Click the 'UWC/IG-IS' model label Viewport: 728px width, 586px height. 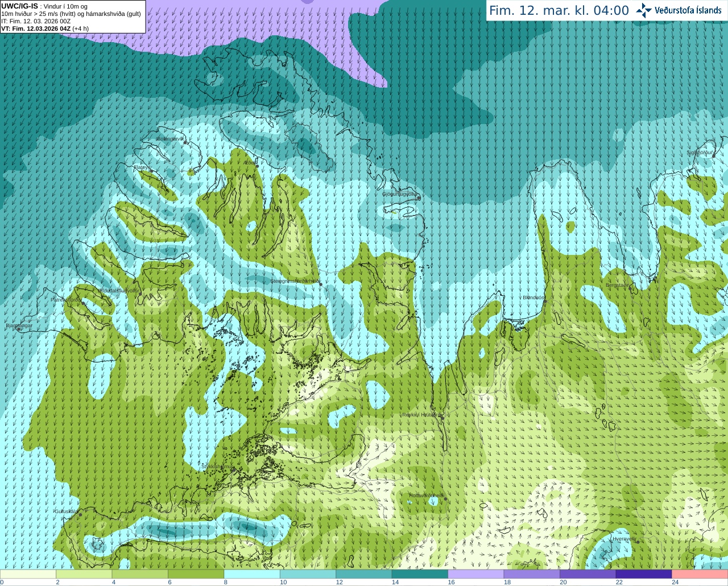tap(19, 6)
